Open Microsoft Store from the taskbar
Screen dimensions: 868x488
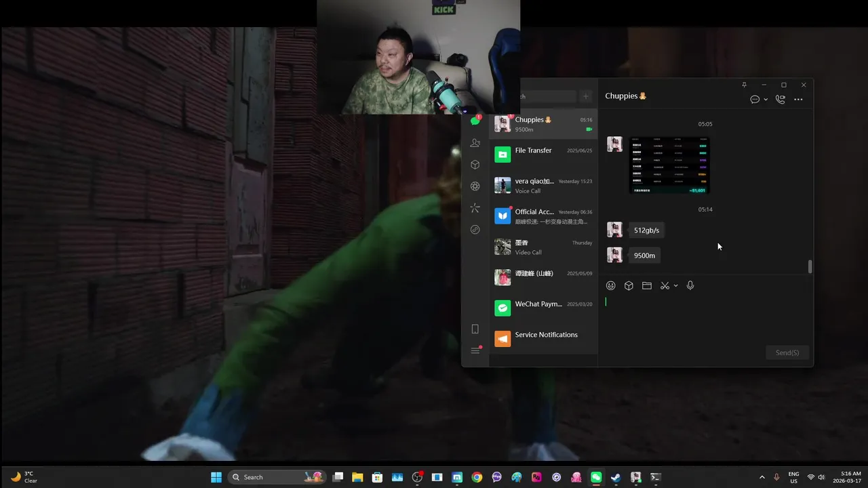(377, 477)
